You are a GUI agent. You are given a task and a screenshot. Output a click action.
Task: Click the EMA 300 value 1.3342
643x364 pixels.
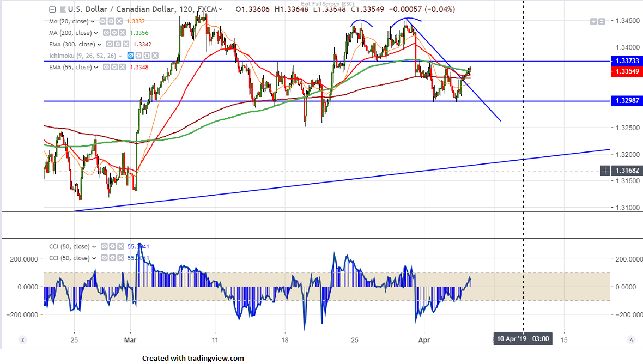[x=142, y=44]
